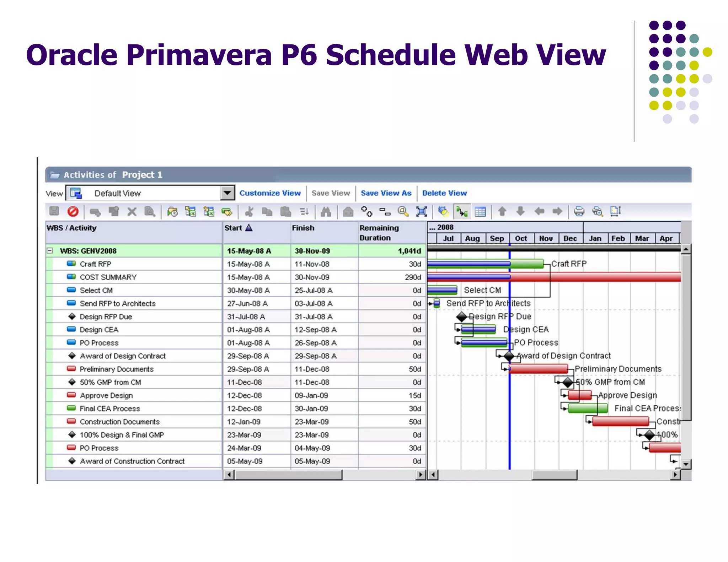Click the Customize View link
The image size is (728, 562).
point(270,193)
